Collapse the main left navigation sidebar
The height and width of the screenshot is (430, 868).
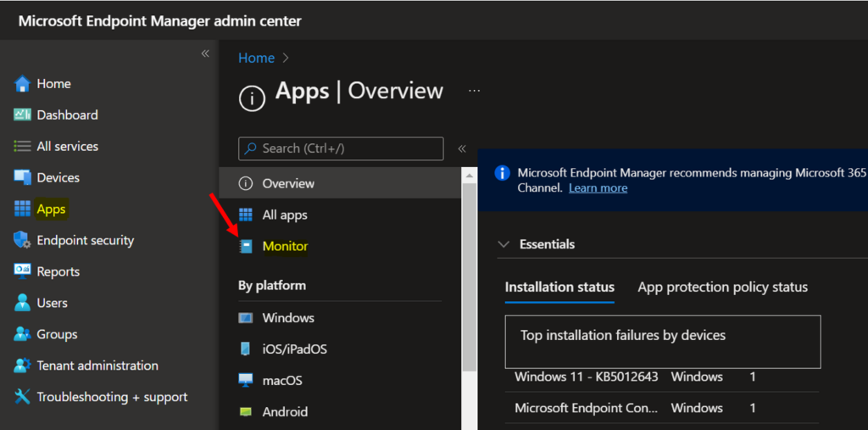click(205, 53)
